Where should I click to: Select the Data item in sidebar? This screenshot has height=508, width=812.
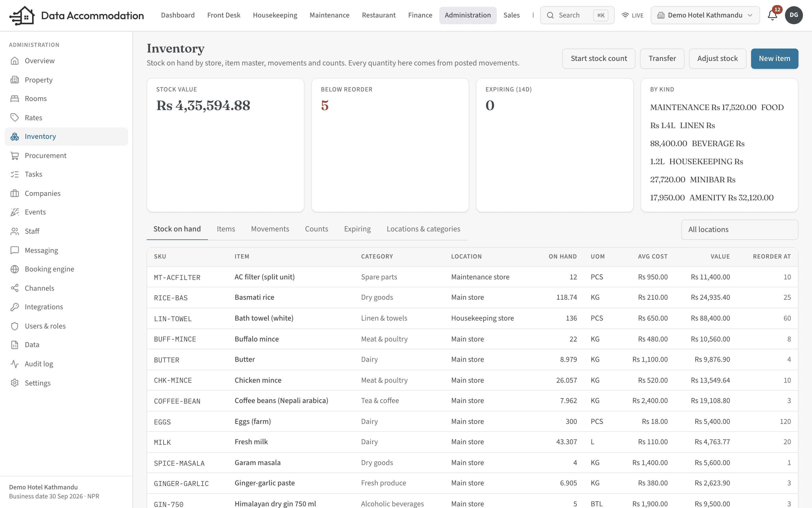click(x=66, y=345)
